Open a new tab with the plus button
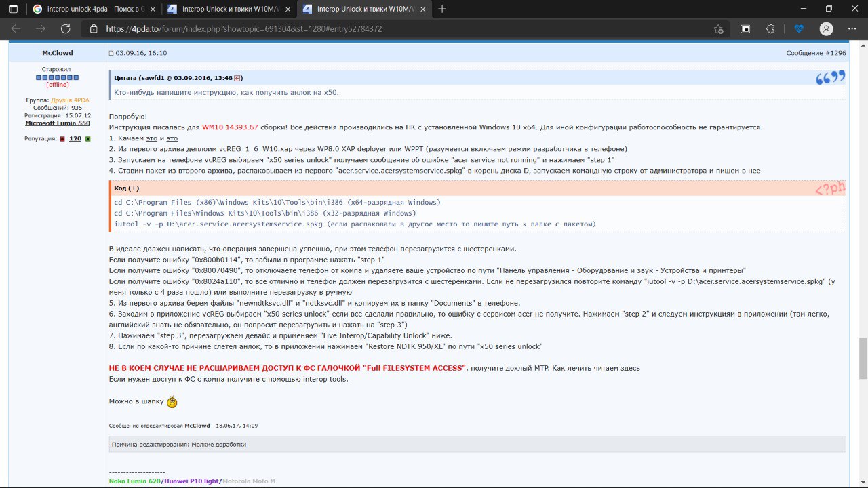 click(442, 9)
